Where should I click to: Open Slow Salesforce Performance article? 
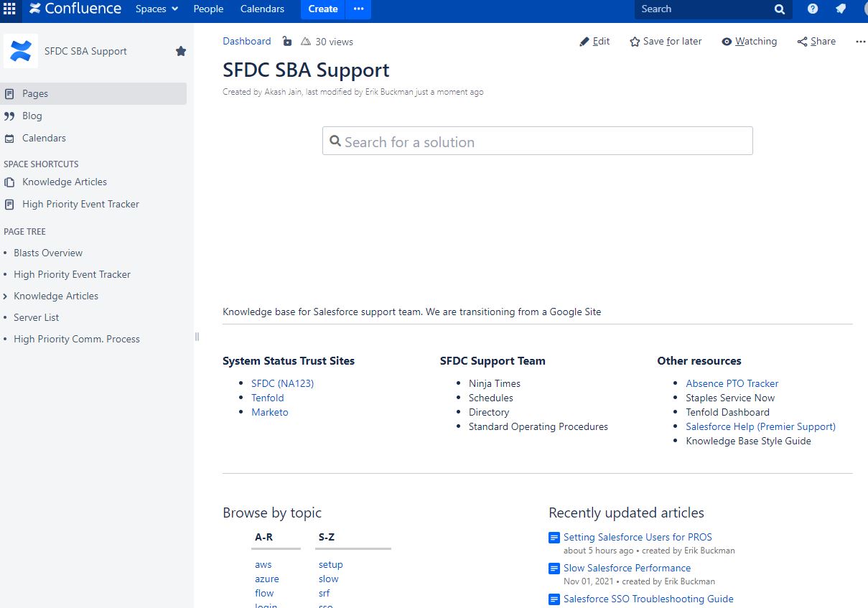(627, 568)
